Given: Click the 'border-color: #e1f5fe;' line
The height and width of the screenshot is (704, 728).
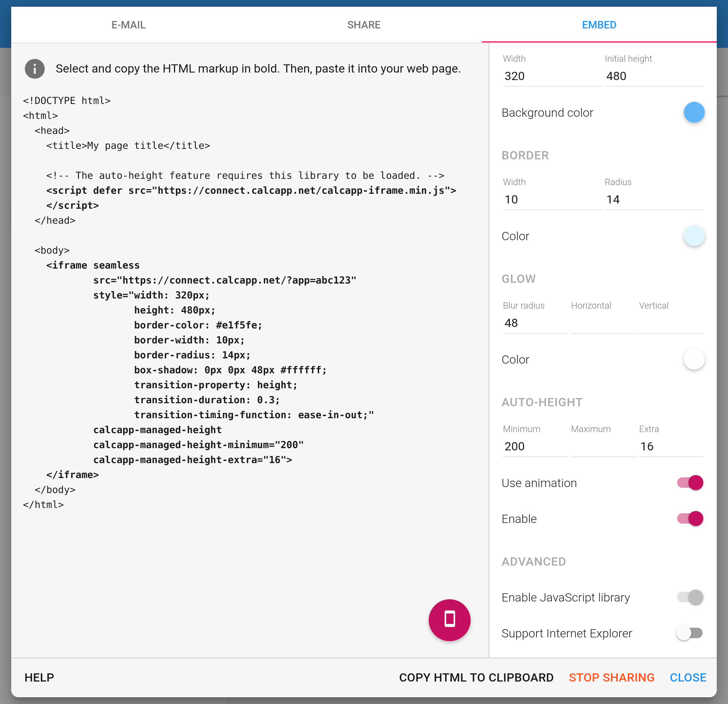Looking at the screenshot, I should [x=198, y=325].
